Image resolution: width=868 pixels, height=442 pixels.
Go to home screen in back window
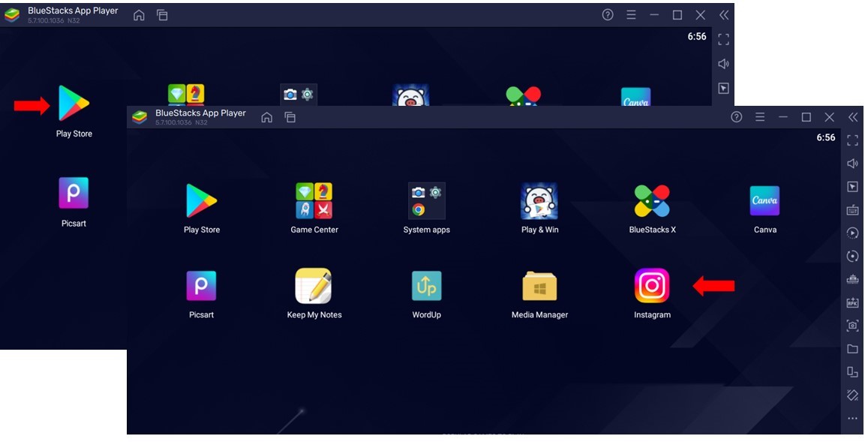point(139,16)
